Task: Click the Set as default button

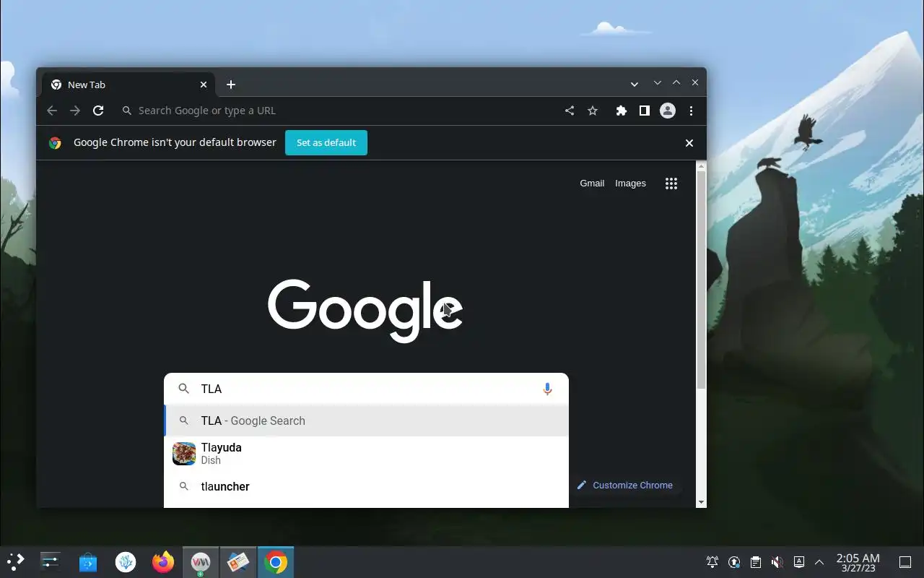Action: (x=326, y=142)
